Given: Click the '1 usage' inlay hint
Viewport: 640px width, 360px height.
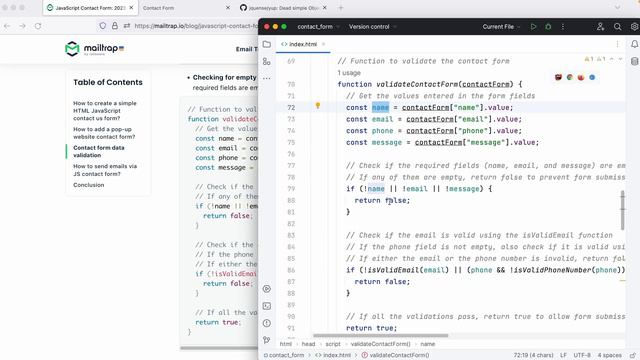Looking at the screenshot, I should 349,73.
